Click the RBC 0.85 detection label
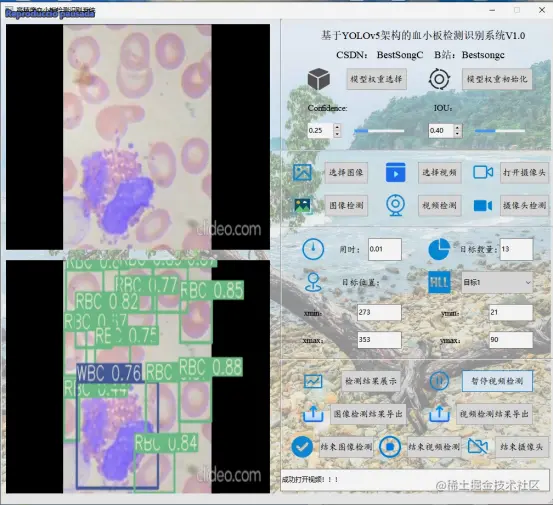Viewport: 554px width, 506px height. click(x=212, y=290)
